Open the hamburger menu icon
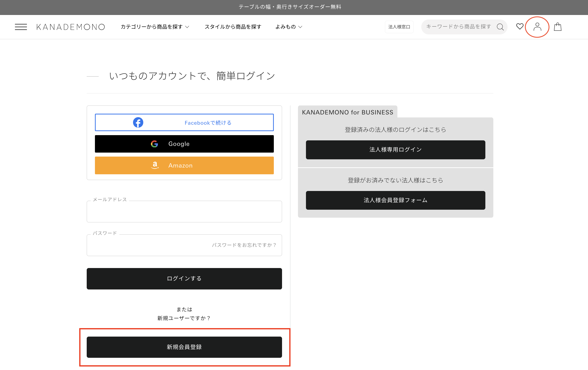Screen dimensions: 588x370 click(x=21, y=27)
